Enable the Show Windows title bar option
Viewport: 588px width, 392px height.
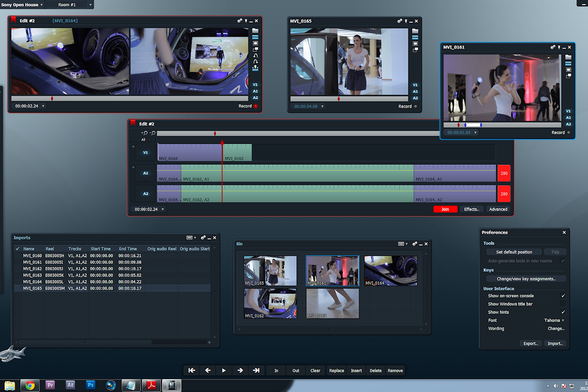pyautogui.click(x=563, y=304)
